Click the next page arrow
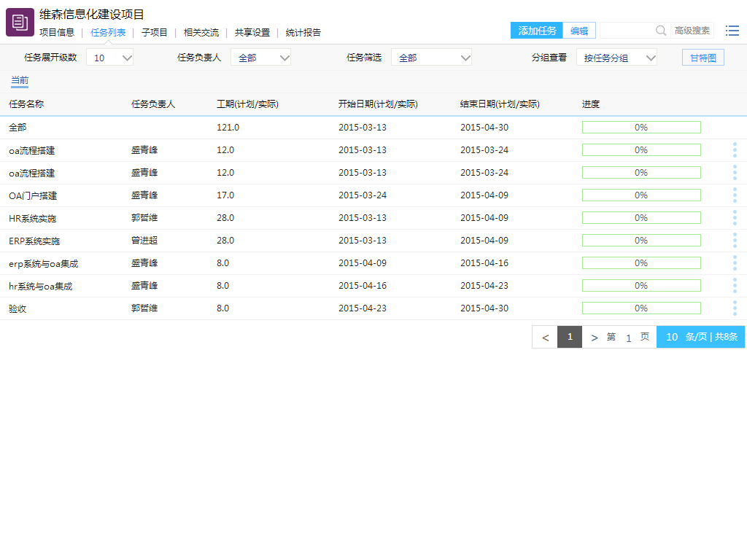 coord(594,337)
